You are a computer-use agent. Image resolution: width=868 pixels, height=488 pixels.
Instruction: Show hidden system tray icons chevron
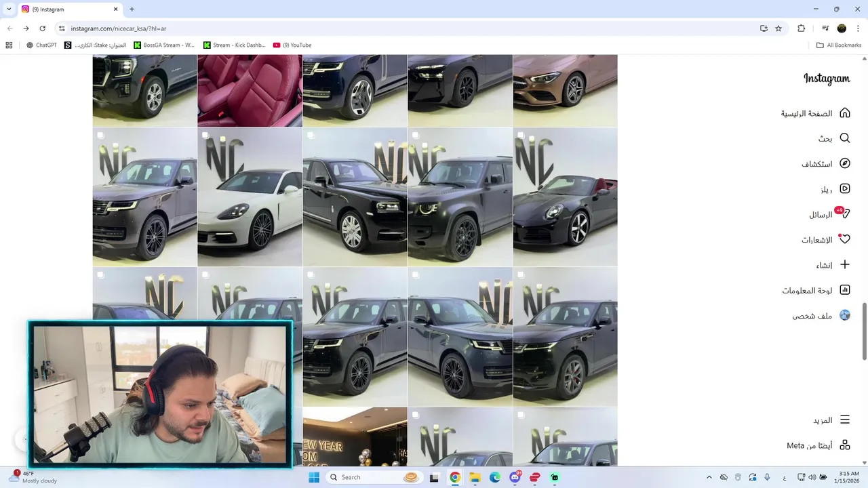[x=709, y=477]
